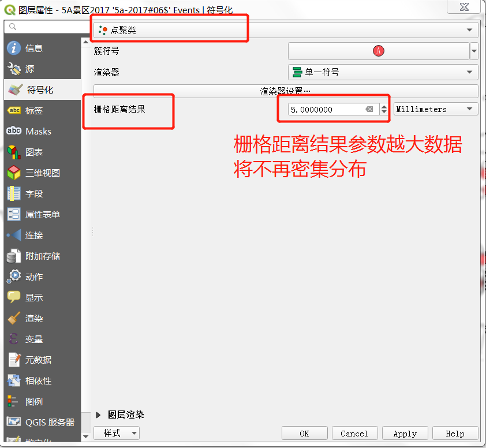Clear the distance value with the X button
486x448 pixels.
click(369, 109)
